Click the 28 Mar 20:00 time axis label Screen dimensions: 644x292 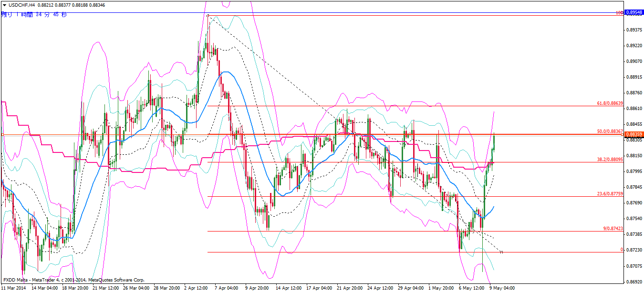pos(166,288)
